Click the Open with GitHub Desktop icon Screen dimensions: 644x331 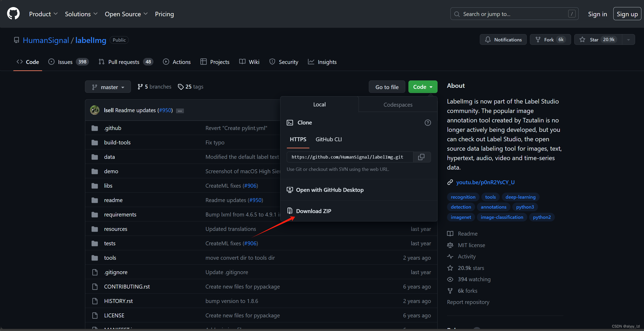[x=290, y=190]
